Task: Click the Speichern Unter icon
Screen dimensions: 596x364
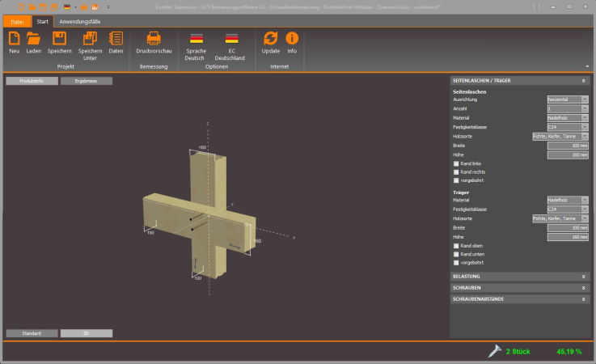Action: (90, 38)
